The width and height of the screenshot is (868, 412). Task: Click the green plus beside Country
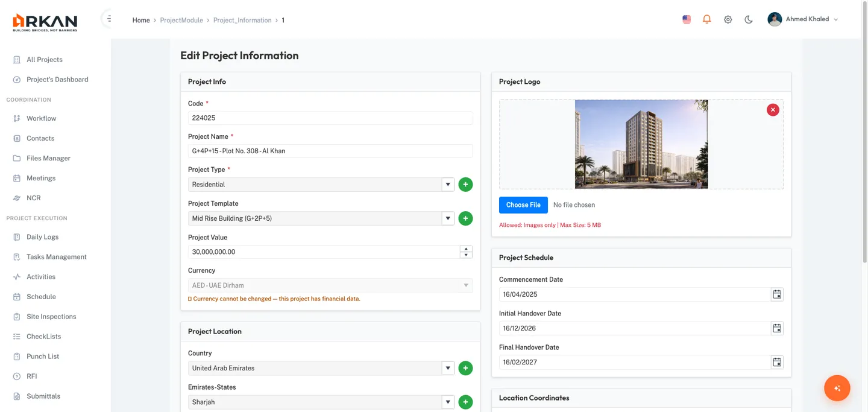465,368
